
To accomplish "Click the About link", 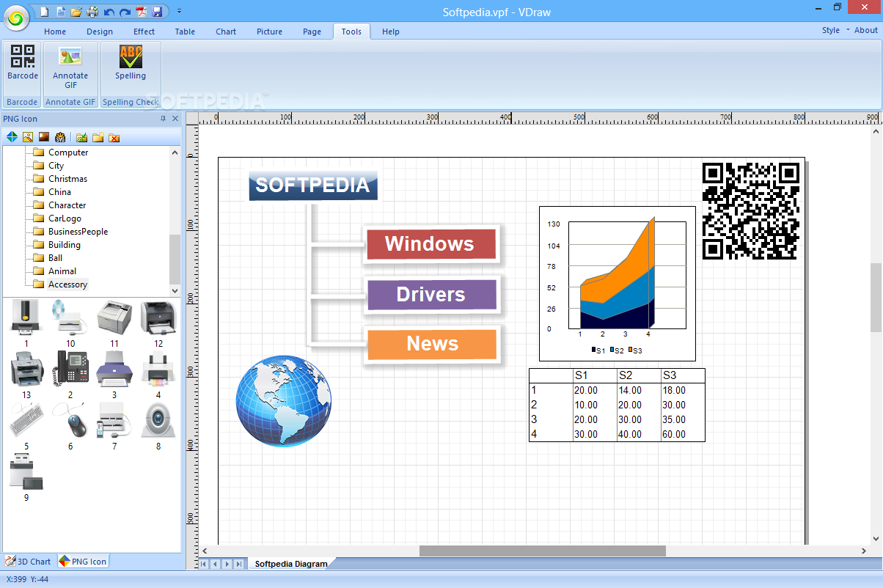I will point(866,30).
